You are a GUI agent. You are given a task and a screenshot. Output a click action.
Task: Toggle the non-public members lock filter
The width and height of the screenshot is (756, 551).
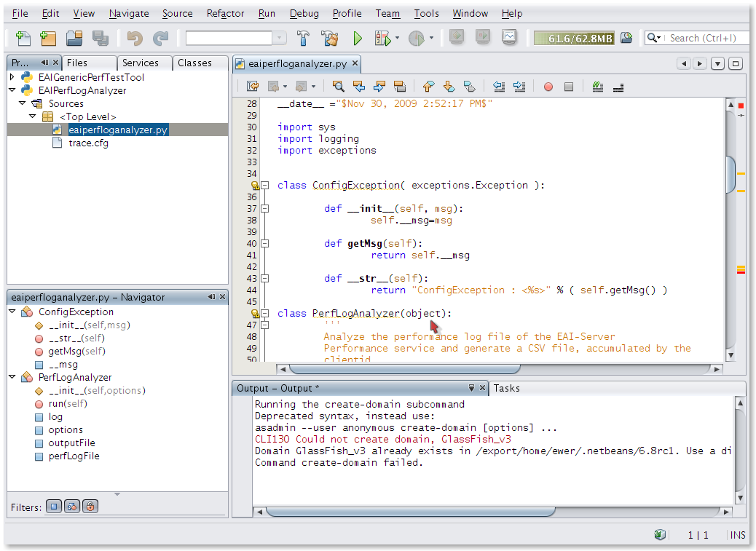90,507
